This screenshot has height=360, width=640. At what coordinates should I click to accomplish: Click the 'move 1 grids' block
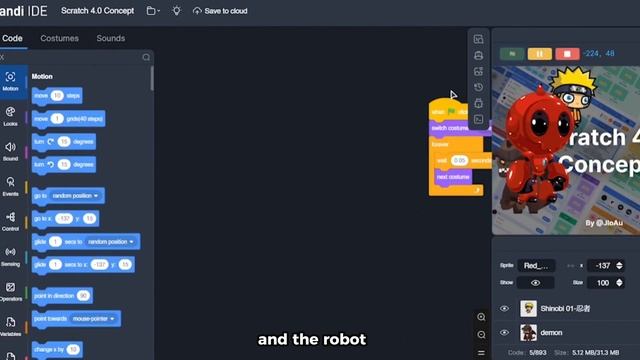click(x=69, y=119)
